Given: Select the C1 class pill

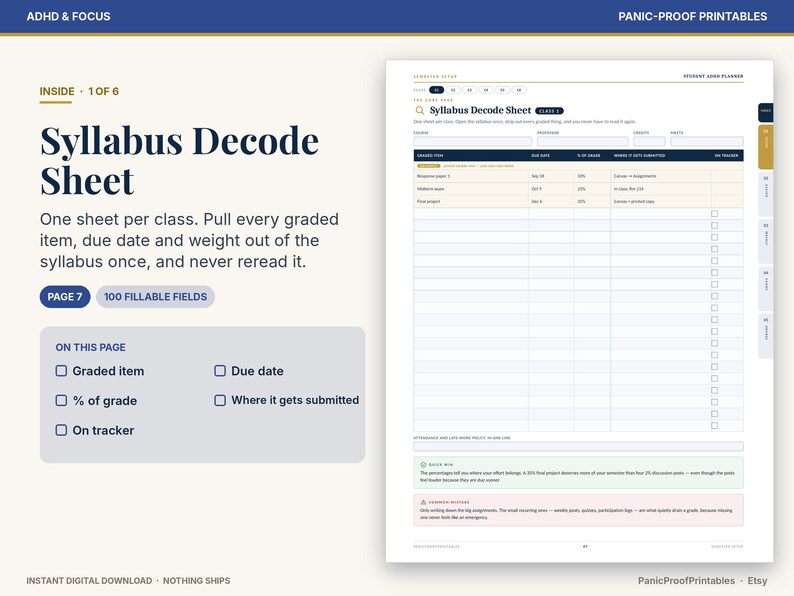Looking at the screenshot, I should 436,90.
